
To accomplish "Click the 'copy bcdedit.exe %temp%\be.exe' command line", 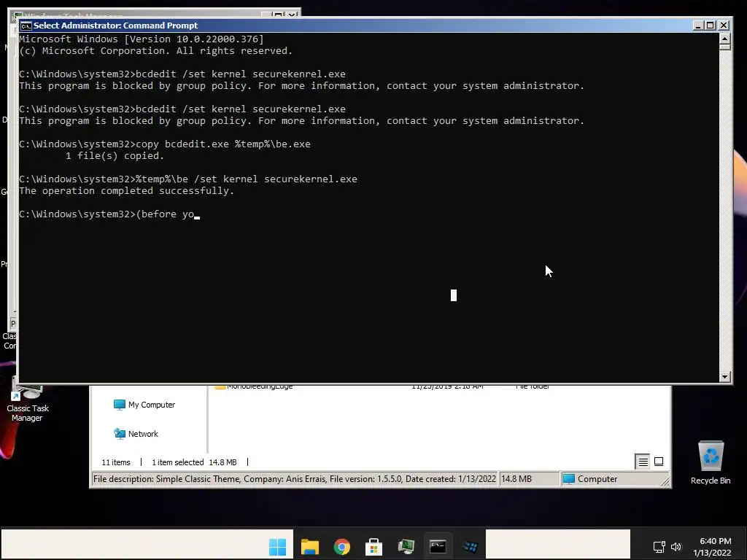I will 165,144.
